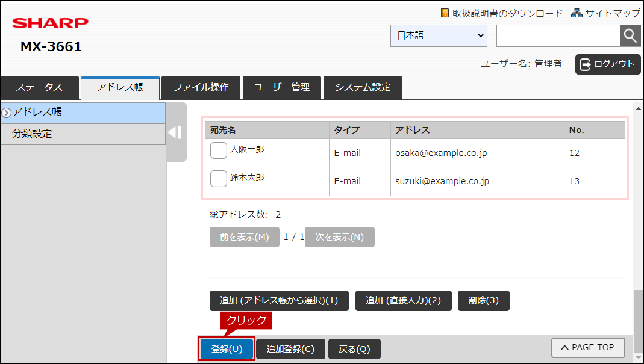Image resolution: width=644 pixels, height=364 pixels.
Task: Click the 削除(3) button
Action: pyautogui.click(x=484, y=301)
